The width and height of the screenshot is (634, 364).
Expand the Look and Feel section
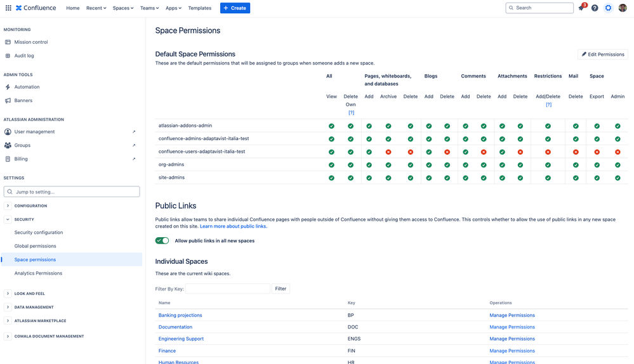[x=8, y=294]
